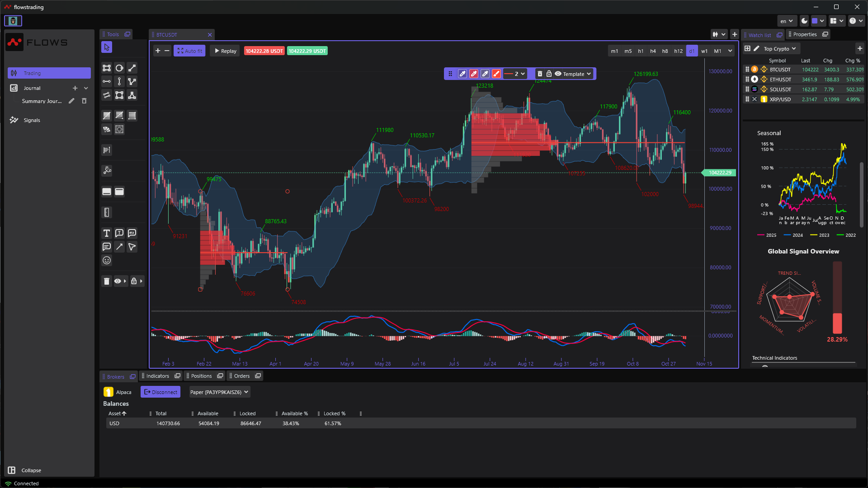Select the h4 timeframe
This screenshot has height=488, width=868.
(653, 51)
